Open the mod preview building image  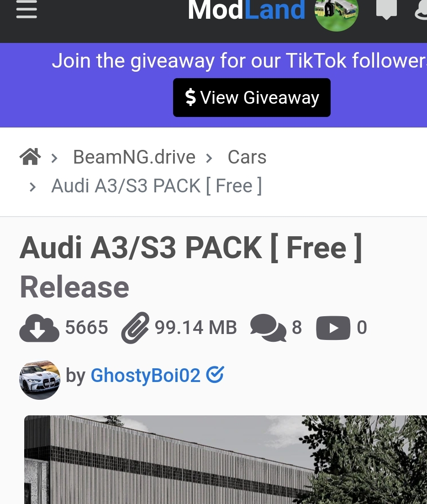[226, 460]
